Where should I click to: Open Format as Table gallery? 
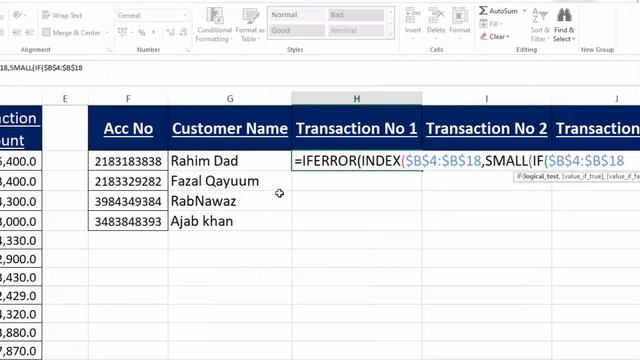coord(250,25)
